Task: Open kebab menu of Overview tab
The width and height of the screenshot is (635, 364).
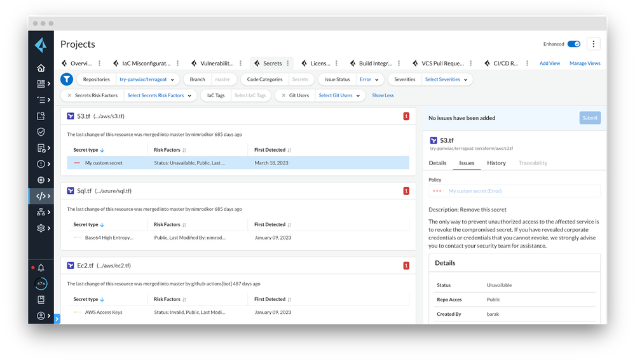Action: pyautogui.click(x=100, y=63)
